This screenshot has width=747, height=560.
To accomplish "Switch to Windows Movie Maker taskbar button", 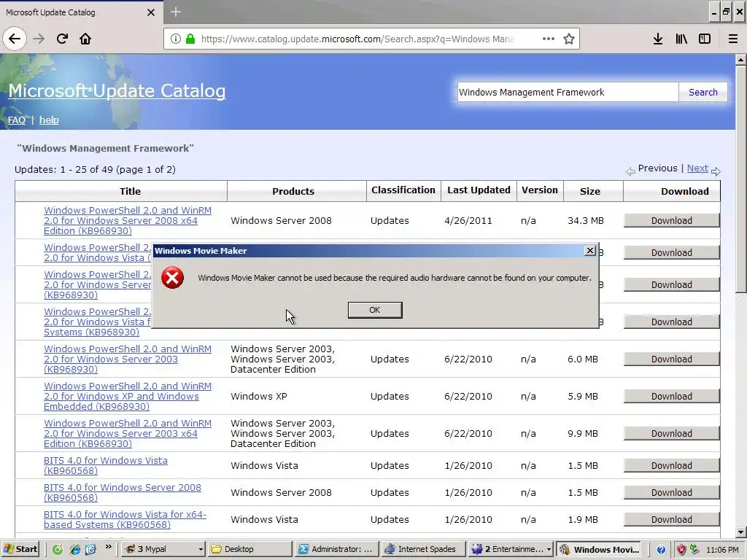I will [600, 549].
